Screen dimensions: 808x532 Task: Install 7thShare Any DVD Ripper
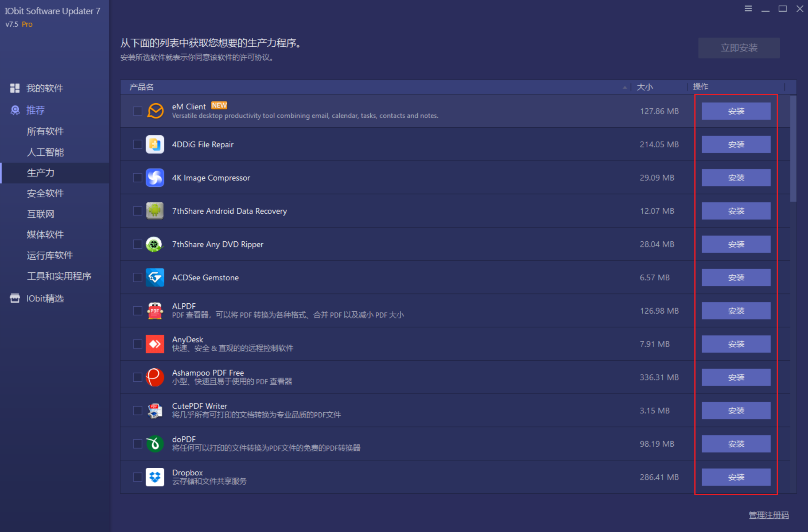click(x=736, y=244)
